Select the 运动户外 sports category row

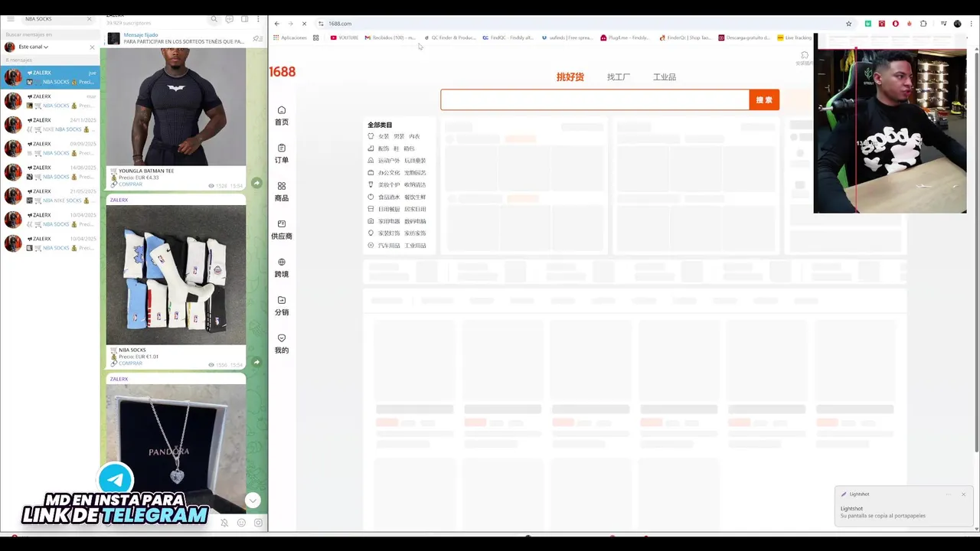click(397, 161)
